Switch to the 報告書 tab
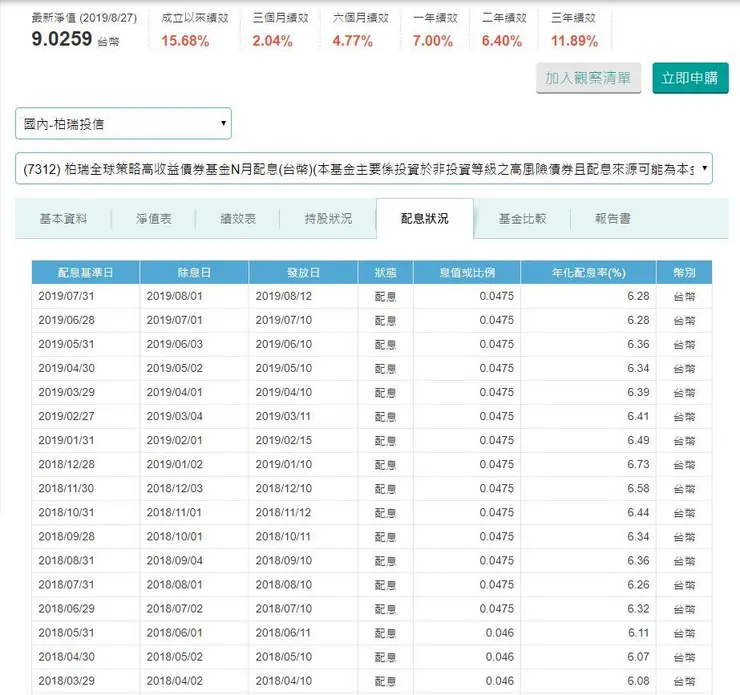740x695 pixels. coord(613,219)
